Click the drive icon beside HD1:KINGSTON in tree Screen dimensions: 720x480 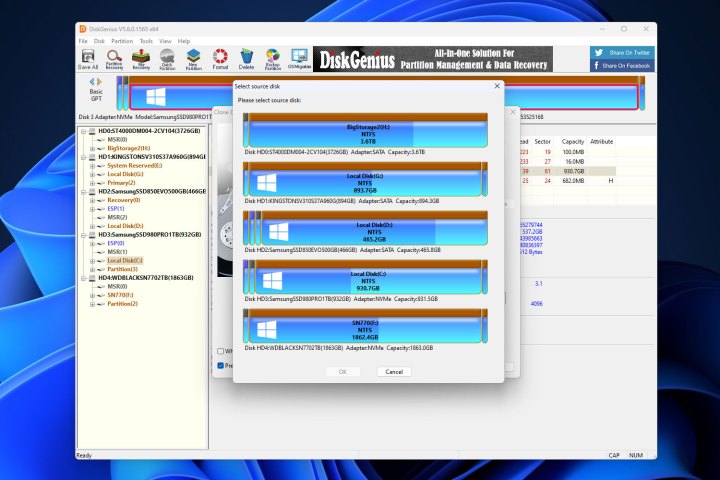[92, 157]
